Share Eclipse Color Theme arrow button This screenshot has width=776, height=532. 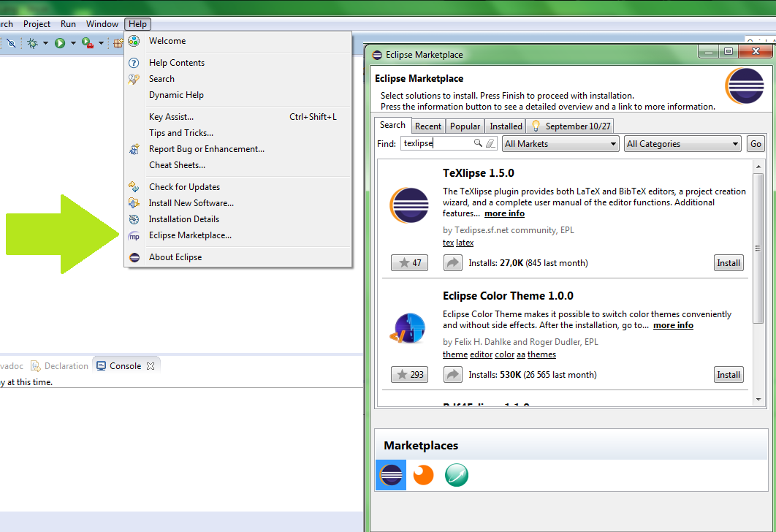tap(452, 375)
